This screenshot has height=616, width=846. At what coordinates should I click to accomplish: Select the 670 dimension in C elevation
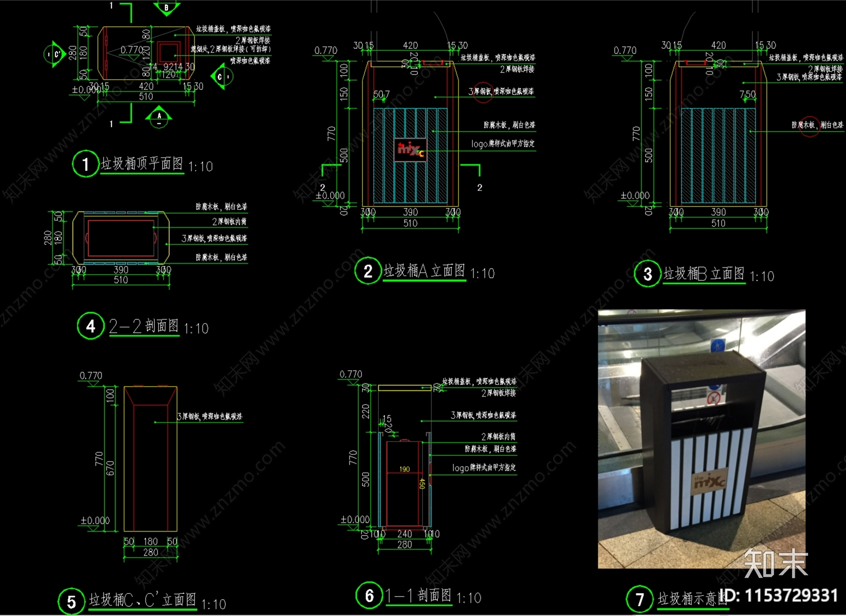coord(110,468)
